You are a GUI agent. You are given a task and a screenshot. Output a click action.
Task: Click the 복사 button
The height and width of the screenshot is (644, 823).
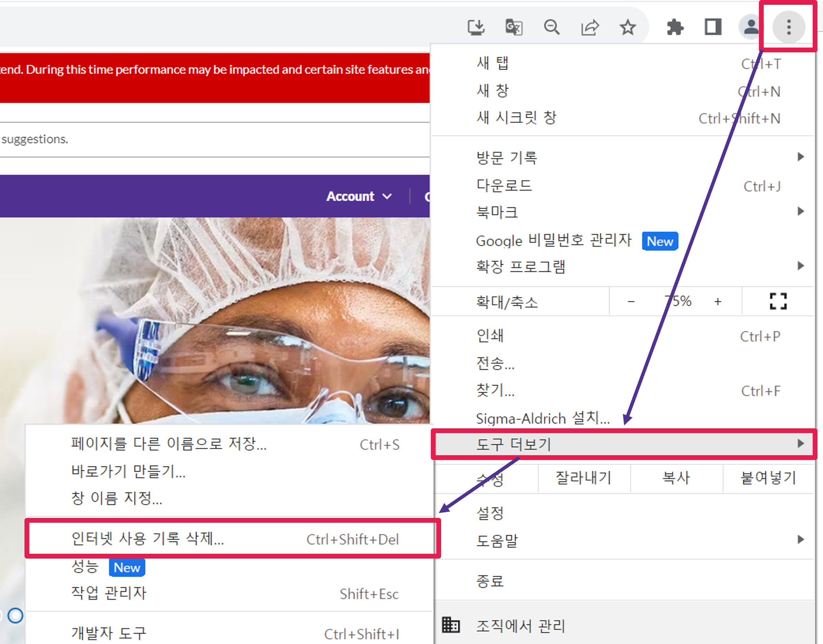676,478
